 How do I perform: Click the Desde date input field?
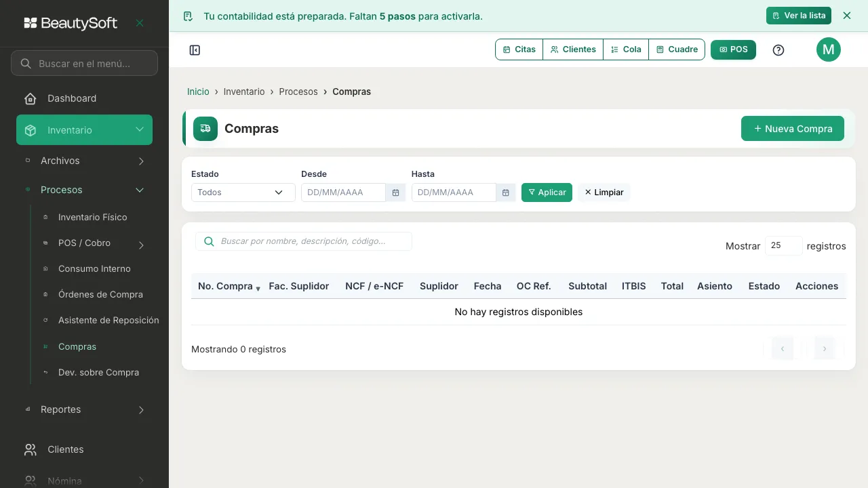tap(344, 192)
